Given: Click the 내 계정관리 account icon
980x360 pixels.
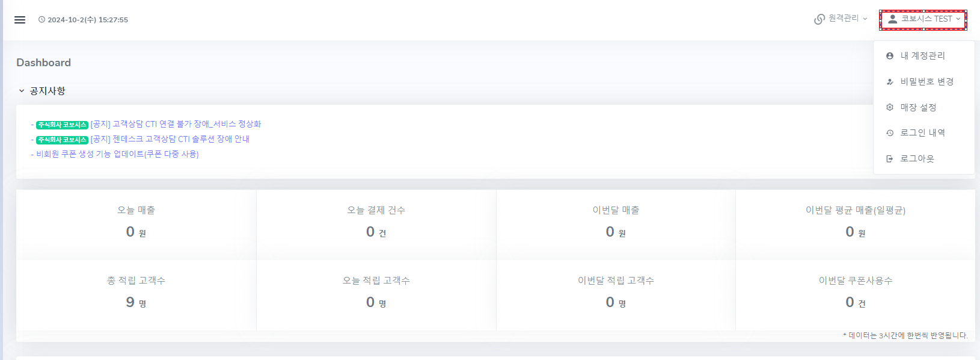Looking at the screenshot, I should tap(890, 56).
